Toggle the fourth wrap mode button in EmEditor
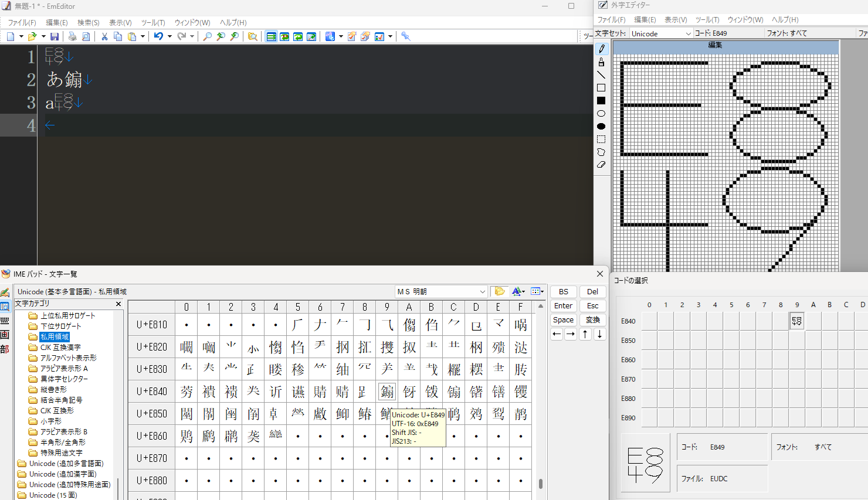The width and height of the screenshot is (868, 500). coord(311,36)
